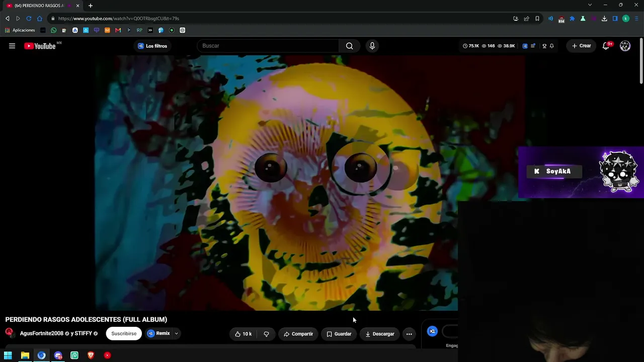Dislike the video with thumbs down

coord(266,334)
